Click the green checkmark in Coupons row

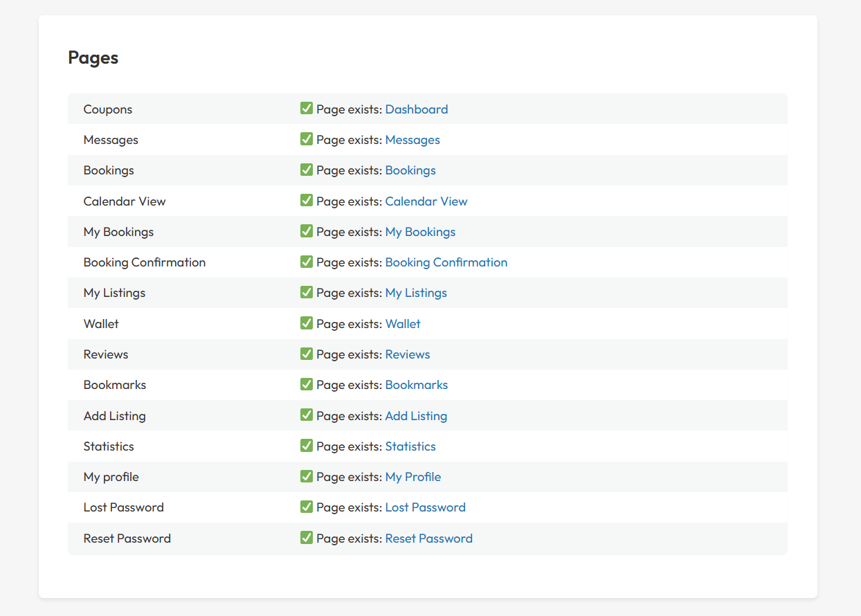pyautogui.click(x=307, y=109)
